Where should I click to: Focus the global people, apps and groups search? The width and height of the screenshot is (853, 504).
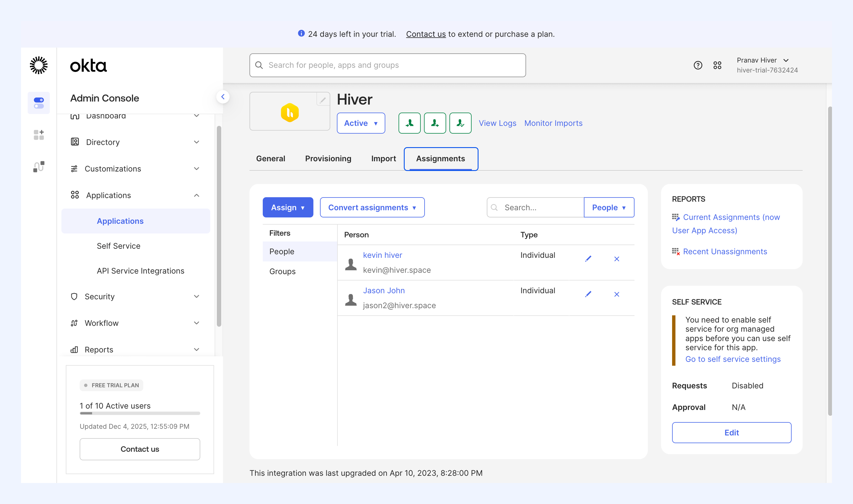pos(388,65)
